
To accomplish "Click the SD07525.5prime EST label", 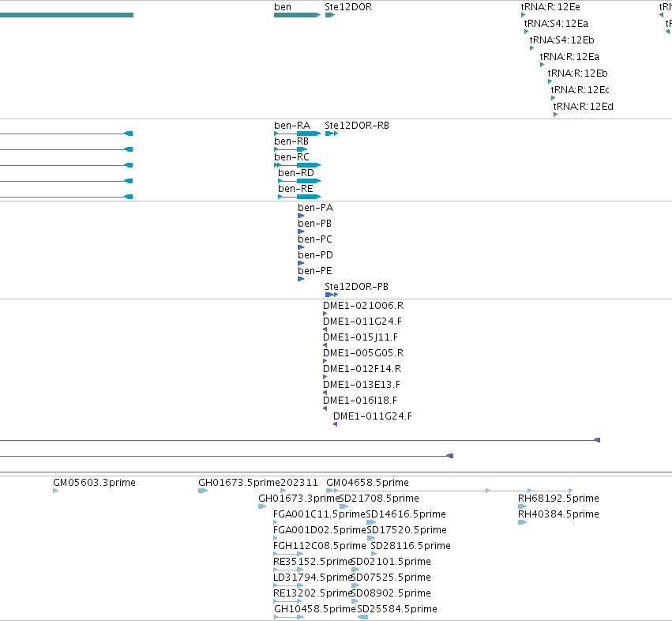I will click(391, 578).
